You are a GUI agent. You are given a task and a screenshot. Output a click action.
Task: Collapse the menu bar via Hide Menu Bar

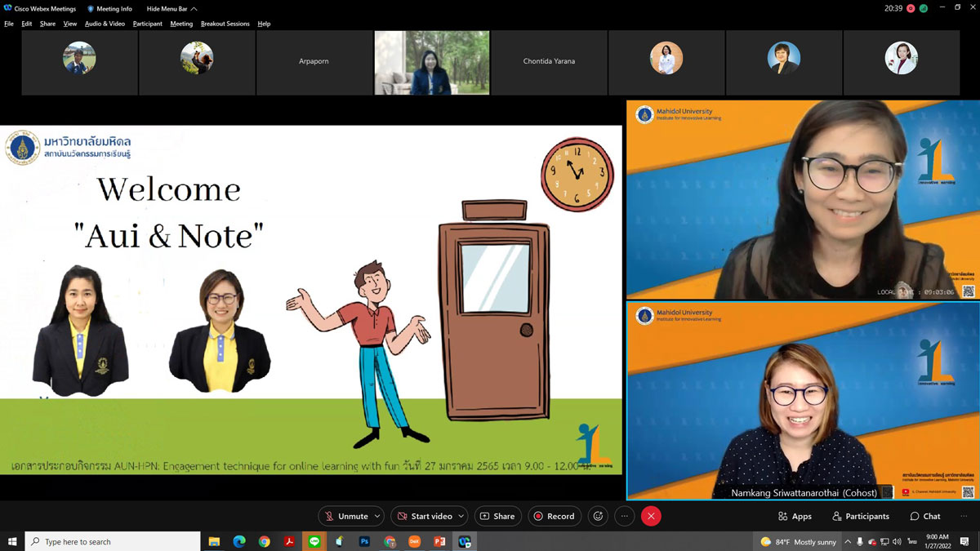[x=171, y=9]
